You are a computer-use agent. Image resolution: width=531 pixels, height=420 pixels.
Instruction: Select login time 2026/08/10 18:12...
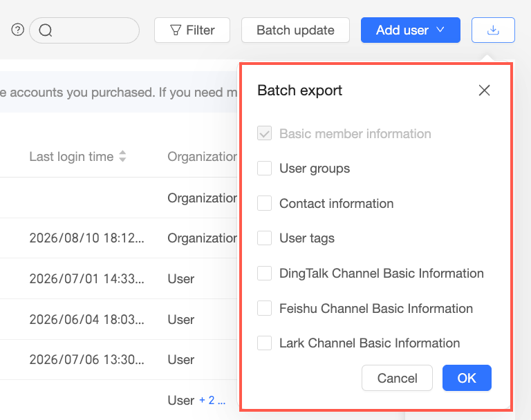pos(86,238)
